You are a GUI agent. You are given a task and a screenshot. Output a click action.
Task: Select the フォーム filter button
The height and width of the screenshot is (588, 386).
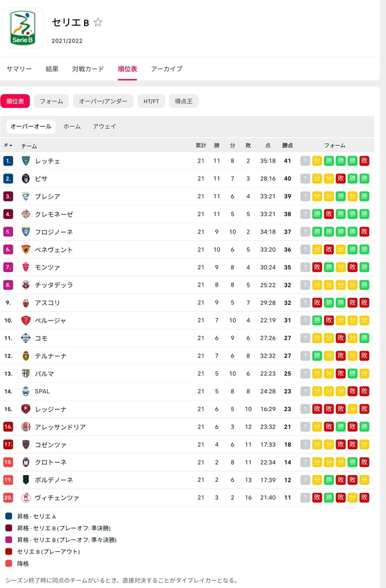coord(51,101)
